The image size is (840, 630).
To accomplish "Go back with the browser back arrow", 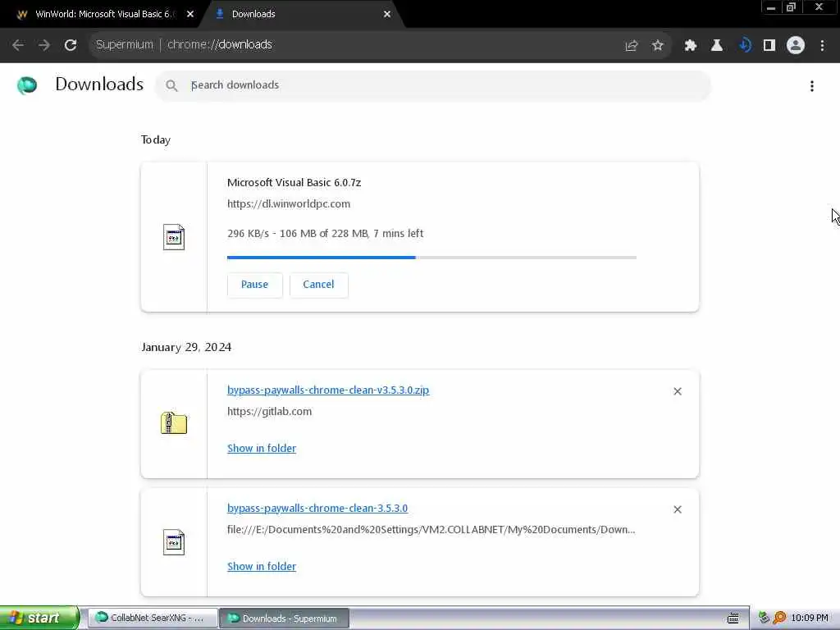I will (x=18, y=45).
